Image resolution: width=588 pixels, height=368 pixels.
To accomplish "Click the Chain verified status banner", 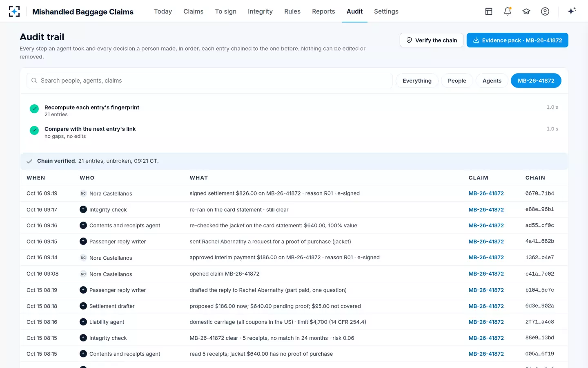I will tap(294, 161).
